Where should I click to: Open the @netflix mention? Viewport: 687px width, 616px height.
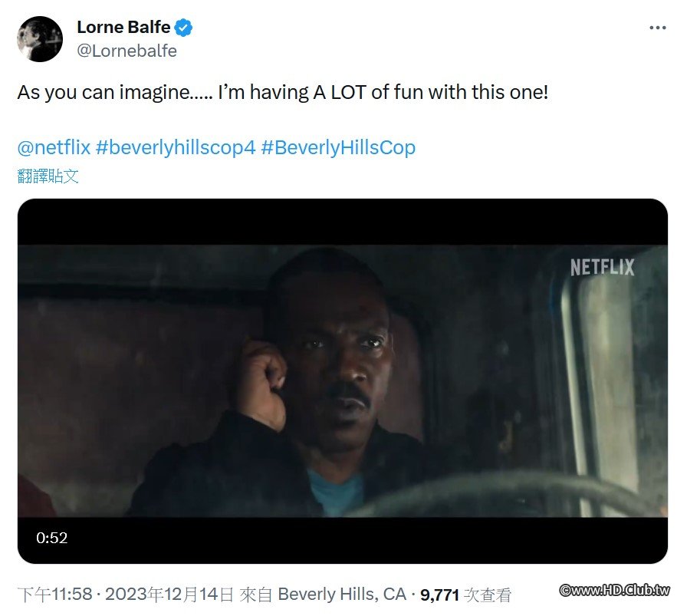point(54,147)
